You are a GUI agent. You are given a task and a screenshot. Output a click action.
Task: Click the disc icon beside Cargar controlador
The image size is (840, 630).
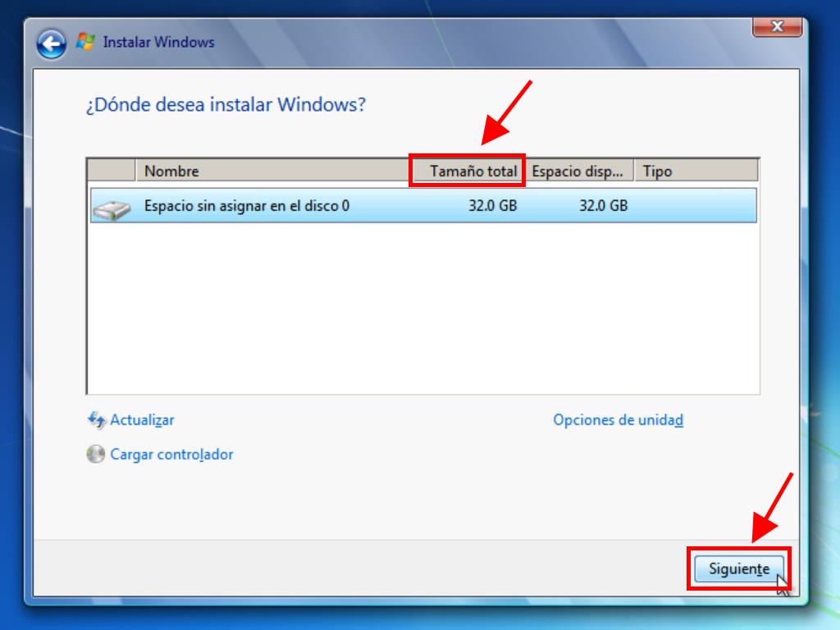(96, 454)
